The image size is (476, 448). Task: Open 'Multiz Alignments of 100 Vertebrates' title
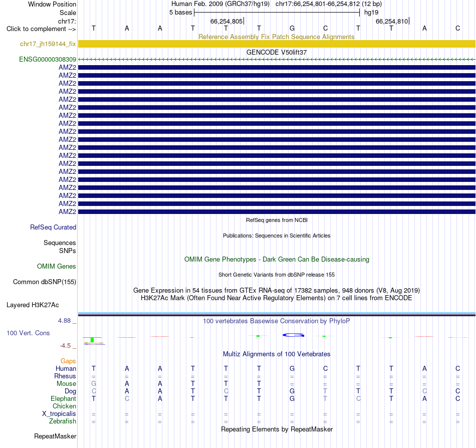tap(277, 354)
